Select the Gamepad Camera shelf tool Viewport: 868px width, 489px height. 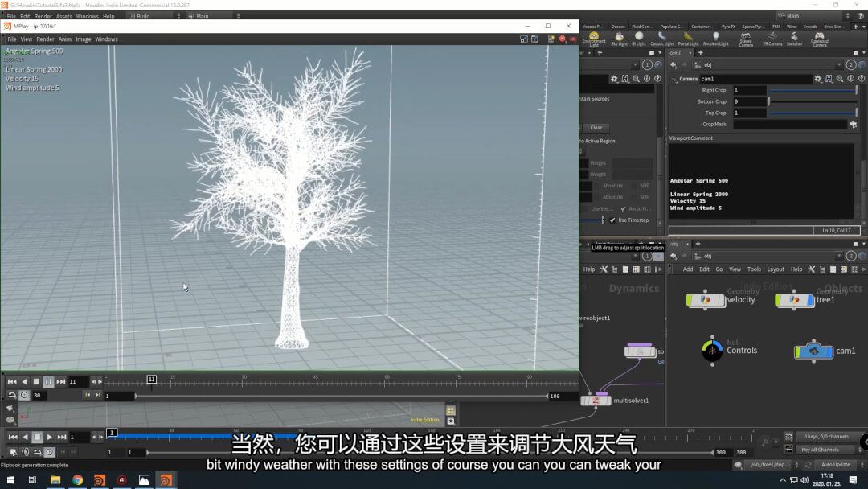click(819, 39)
